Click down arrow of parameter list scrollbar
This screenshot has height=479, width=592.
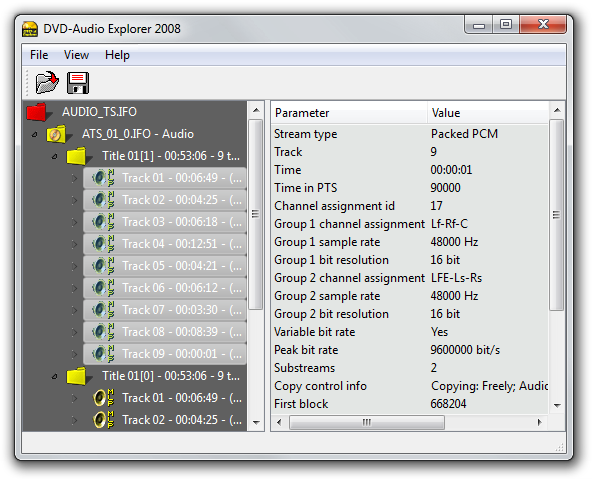557,405
